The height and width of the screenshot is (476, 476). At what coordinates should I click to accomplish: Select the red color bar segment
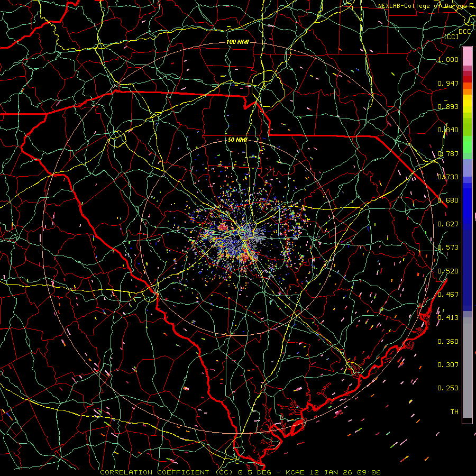[467, 79]
